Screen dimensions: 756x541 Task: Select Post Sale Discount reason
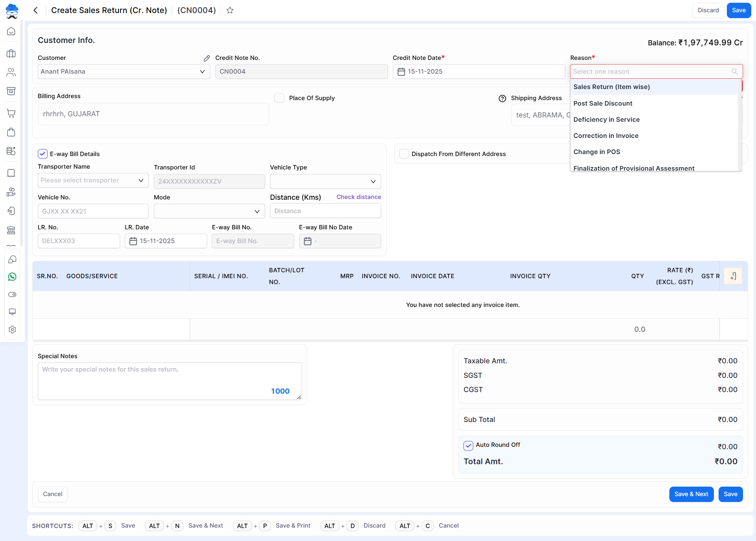pyautogui.click(x=603, y=103)
